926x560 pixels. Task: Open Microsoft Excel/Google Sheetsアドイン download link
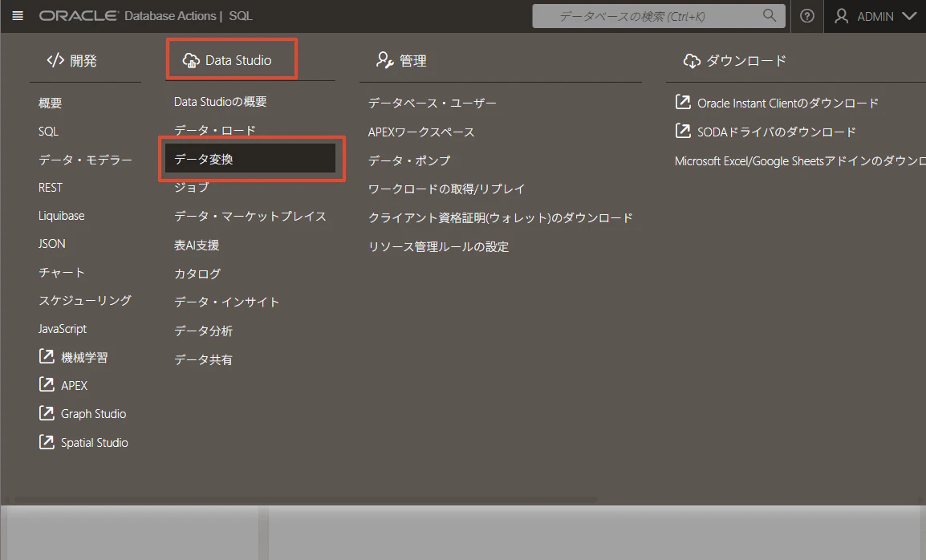click(x=800, y=160)
